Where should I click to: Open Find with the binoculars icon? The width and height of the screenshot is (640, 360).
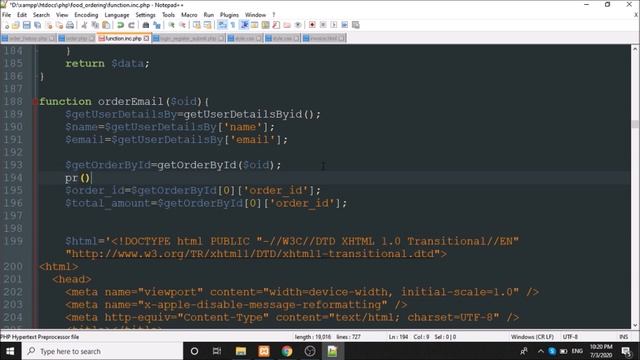pyautogui.click(x=146, y=25)
